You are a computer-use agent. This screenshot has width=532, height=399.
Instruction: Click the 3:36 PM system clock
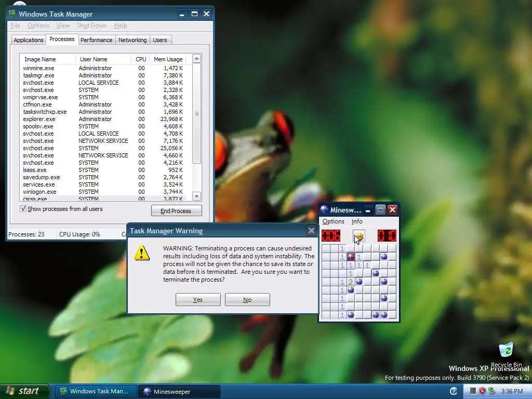click(512, 391)
